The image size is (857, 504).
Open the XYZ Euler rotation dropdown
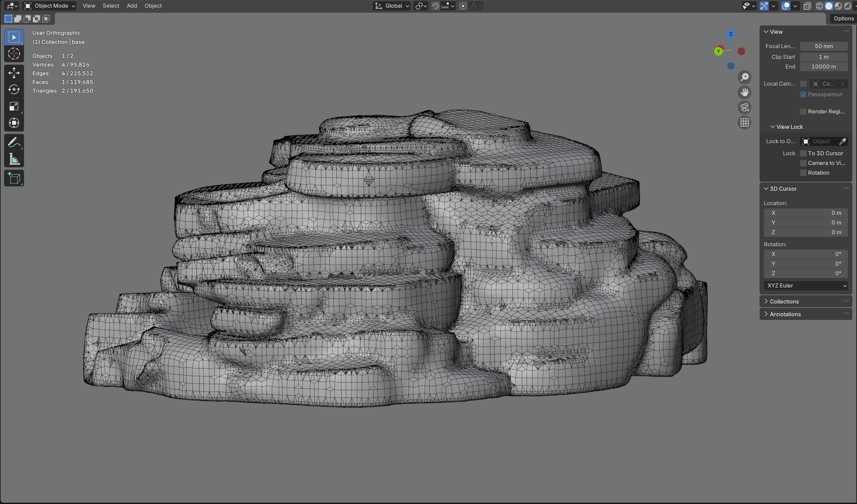tap(805, 286)
